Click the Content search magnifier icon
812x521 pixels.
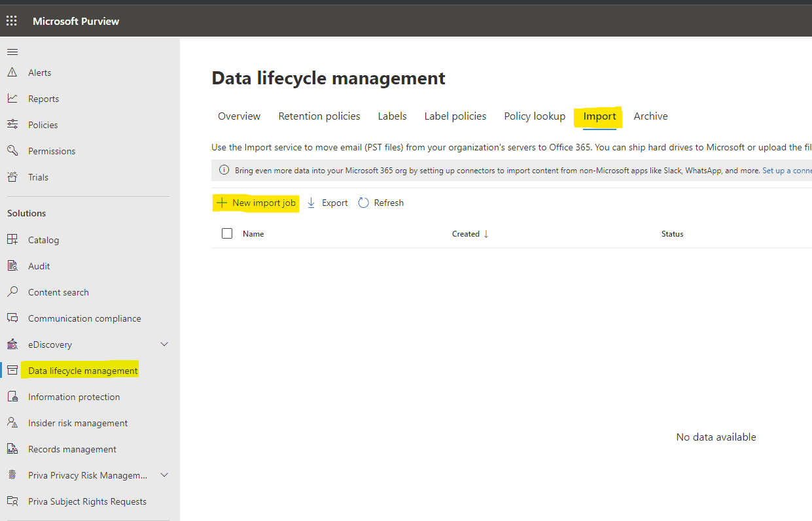(x=12, y=292)
